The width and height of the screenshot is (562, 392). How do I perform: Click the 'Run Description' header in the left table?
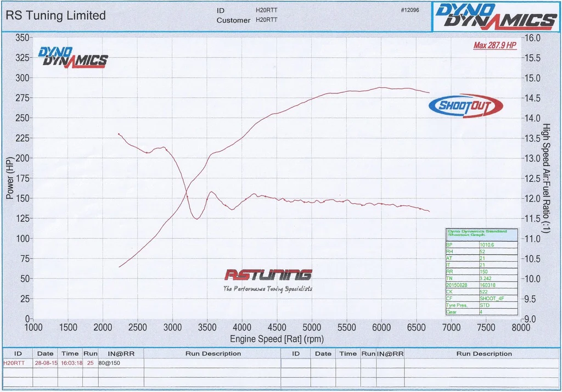[x=213, y=354]
